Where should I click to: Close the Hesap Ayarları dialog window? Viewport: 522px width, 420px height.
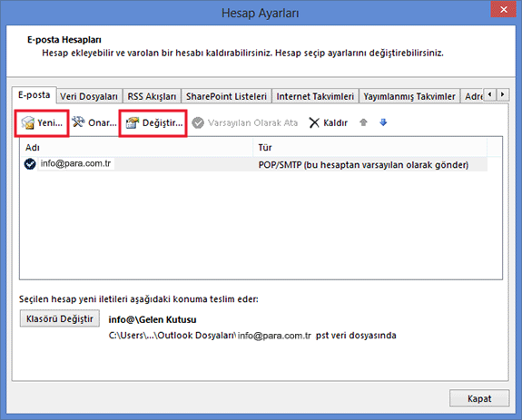[x=504, y=9]
